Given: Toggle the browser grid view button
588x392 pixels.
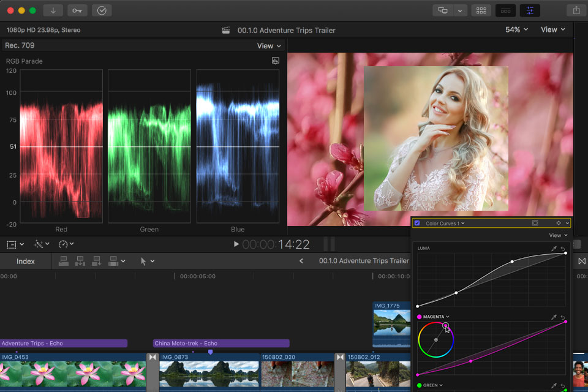Looking at the screenshot, I should (x=481, y=10).
